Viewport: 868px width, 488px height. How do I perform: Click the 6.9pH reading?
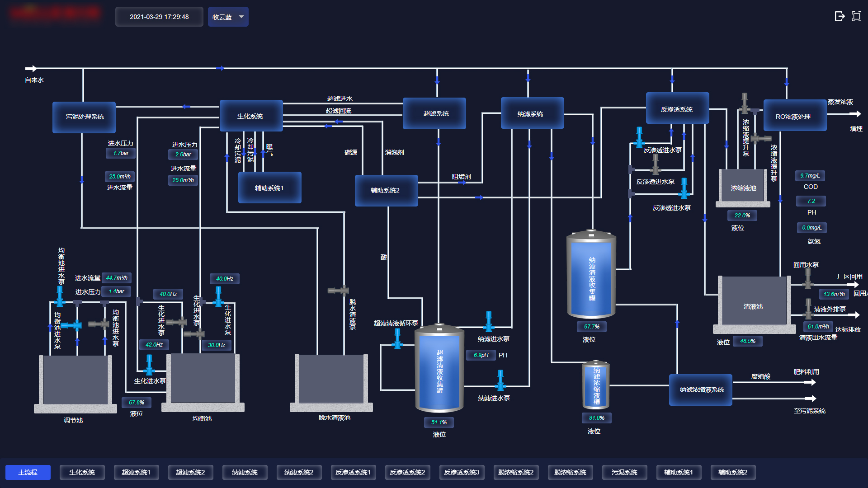pos(481,355)
